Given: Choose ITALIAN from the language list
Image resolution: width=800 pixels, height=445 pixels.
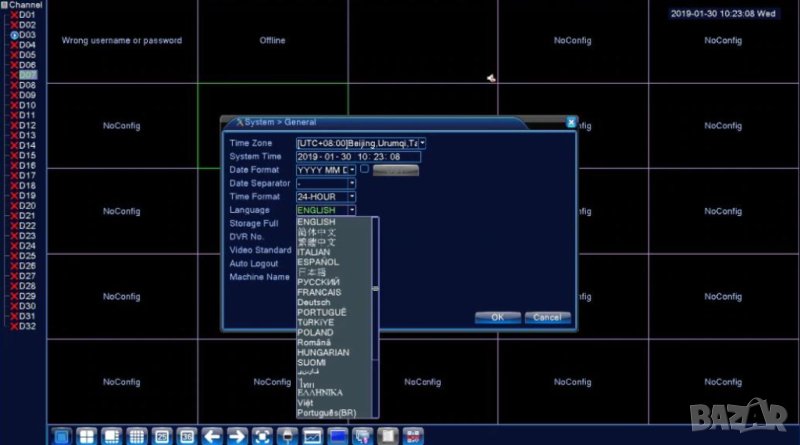Looking at the screenshot, I should click(316, 252).
